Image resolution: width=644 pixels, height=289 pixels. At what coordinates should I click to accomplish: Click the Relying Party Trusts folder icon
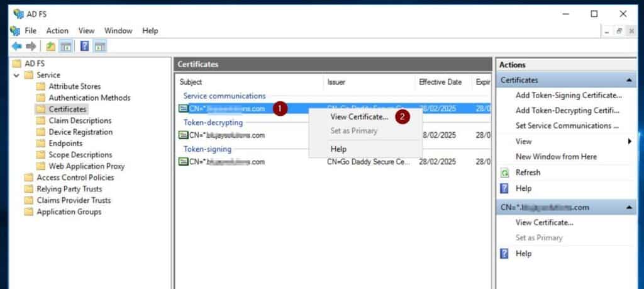[x=28, y=189]
